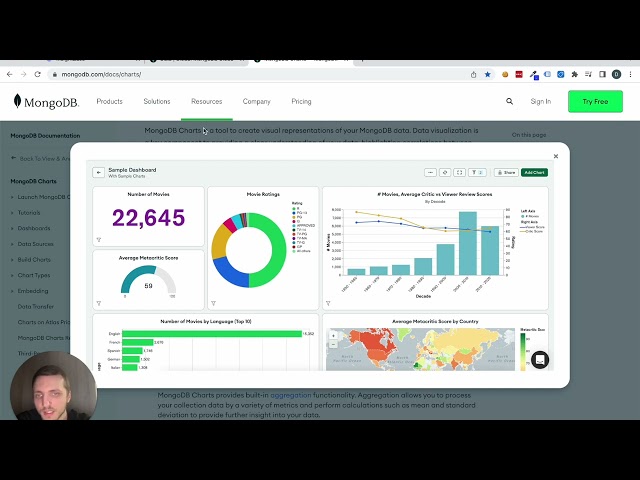This screenshot has height=480, width=640.
Task: Open the dashboard ellipsis options button
Action: [430, 172]
